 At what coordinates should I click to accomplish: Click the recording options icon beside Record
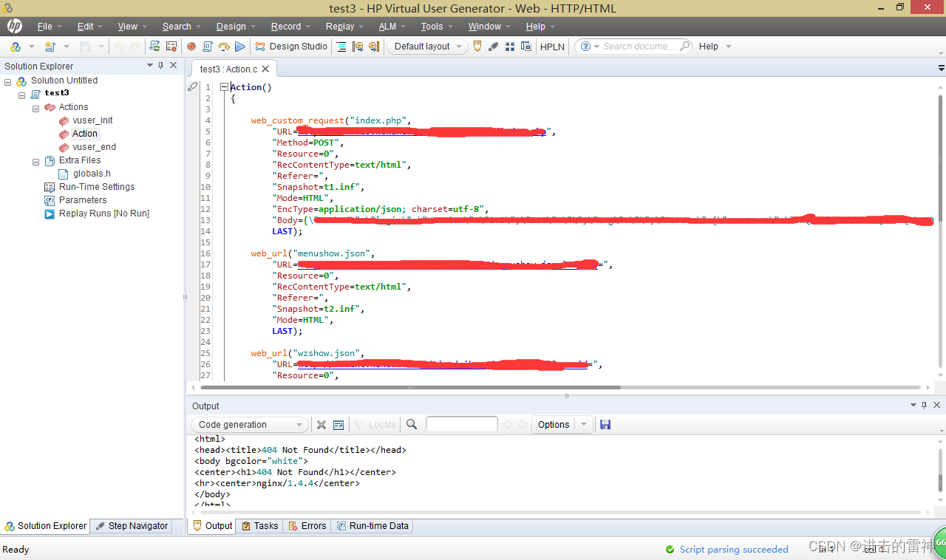pos(171,47)
